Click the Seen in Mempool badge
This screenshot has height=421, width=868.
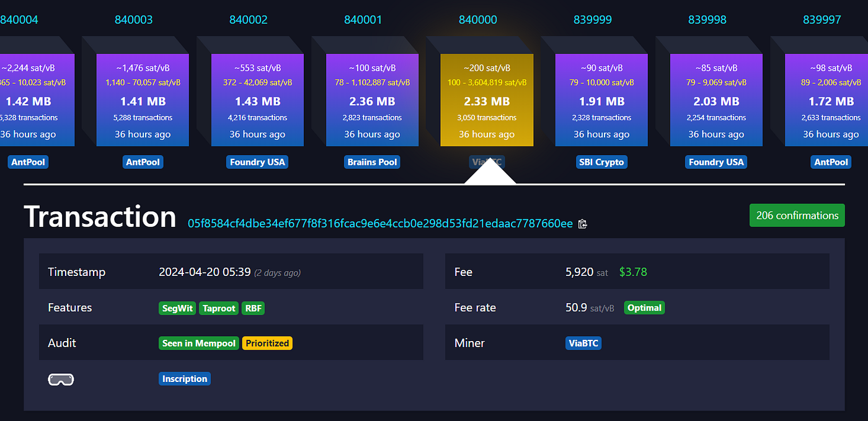coord(199,343)
